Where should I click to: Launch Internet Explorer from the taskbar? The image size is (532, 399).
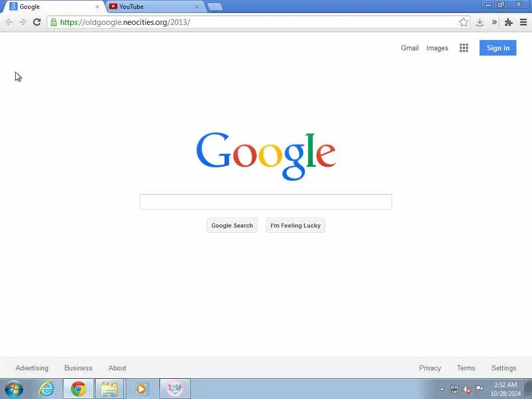pos(46,389)
